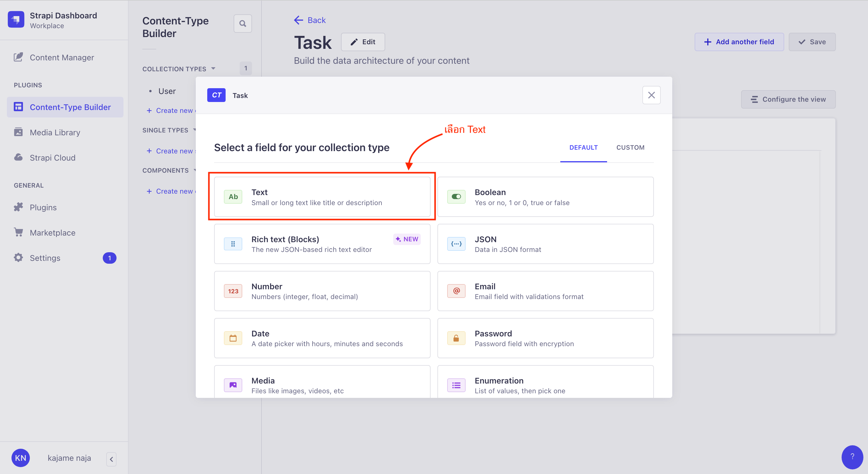Click the Date field type icon
The height and width of the screenshot is (474, 868).
pyautogui.click(x=232, y=338)
